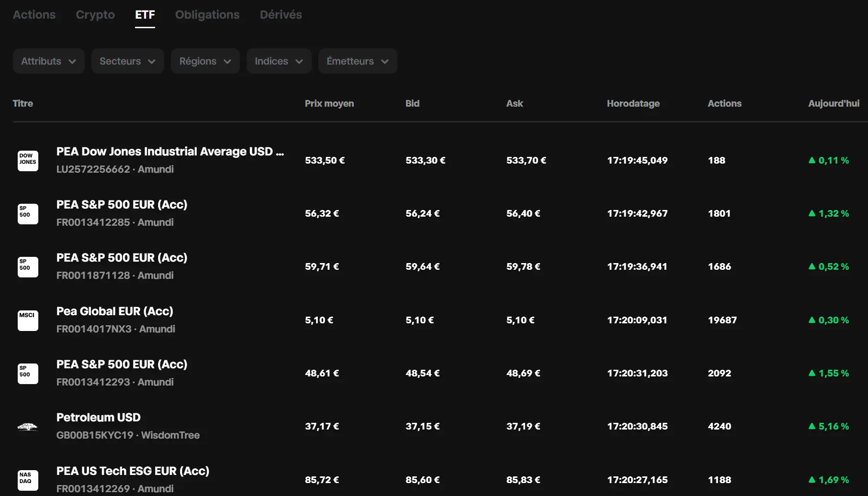
Task: Click green up arrow beside 5,16 %
Action: tap(812, 426)
